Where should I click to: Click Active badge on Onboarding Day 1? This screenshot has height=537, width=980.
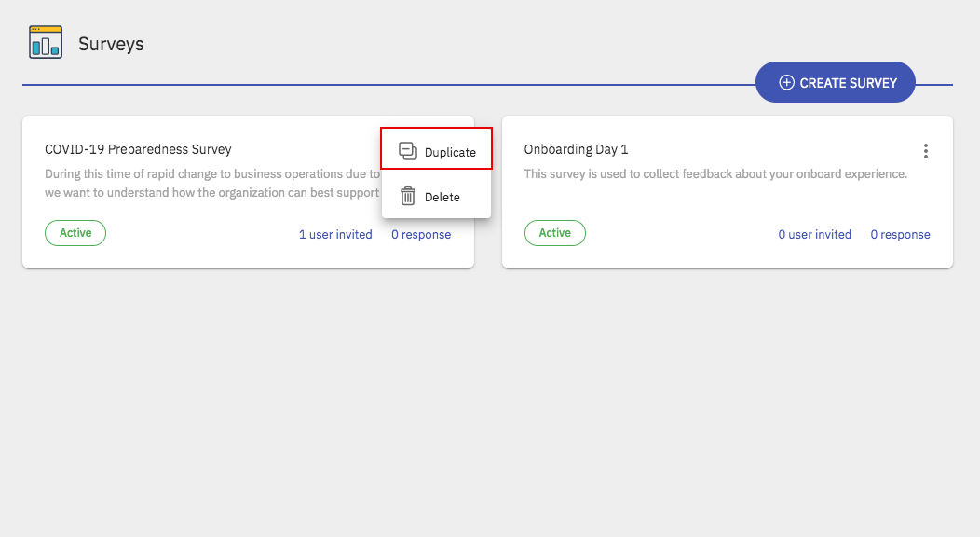point(555,233)
